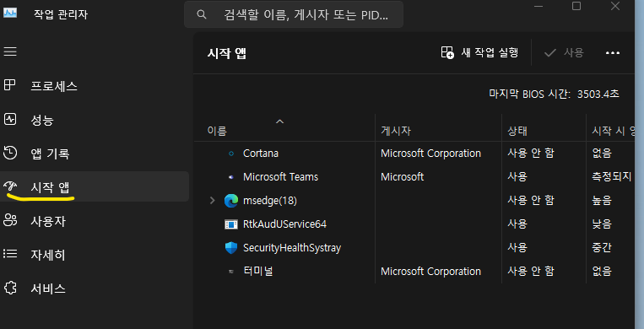Click 사용 status of Microsoft Teams
Screen dimensions: 644x329
click(517, 177)
